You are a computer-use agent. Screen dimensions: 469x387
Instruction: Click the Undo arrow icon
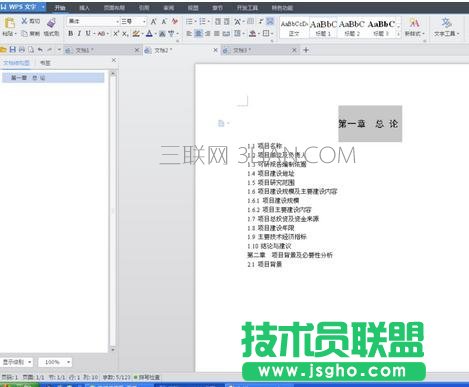40,50
